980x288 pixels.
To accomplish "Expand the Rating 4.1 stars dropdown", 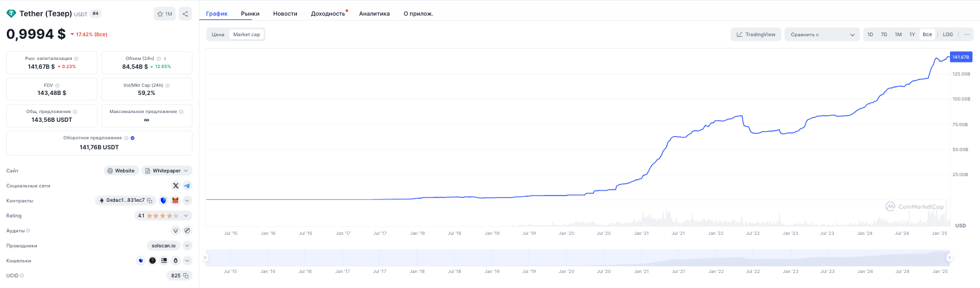I will (x=163, y=216).
